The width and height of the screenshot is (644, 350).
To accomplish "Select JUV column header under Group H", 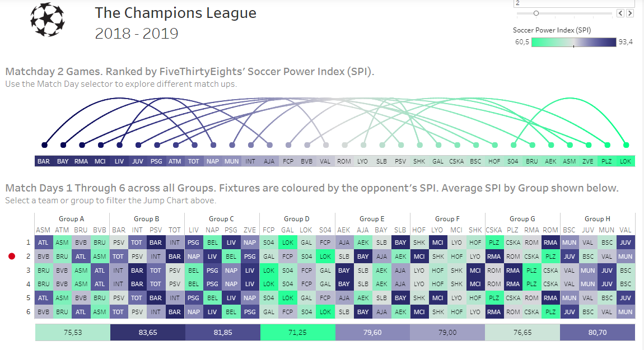I will click(x=588, y=230).
